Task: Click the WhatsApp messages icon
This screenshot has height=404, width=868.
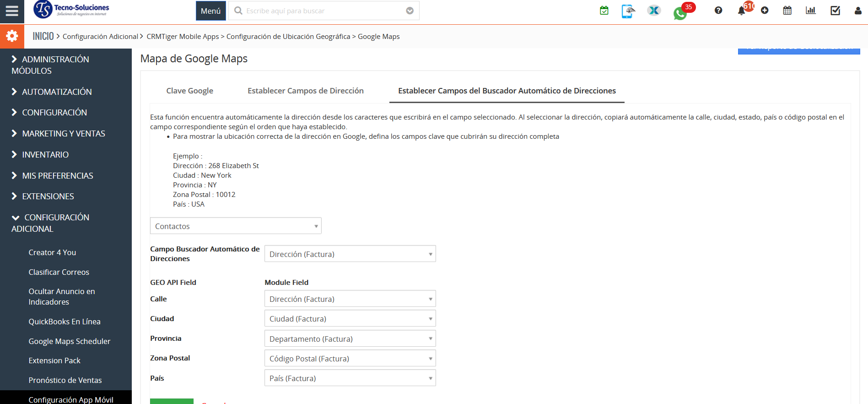Action: point(680,13)
